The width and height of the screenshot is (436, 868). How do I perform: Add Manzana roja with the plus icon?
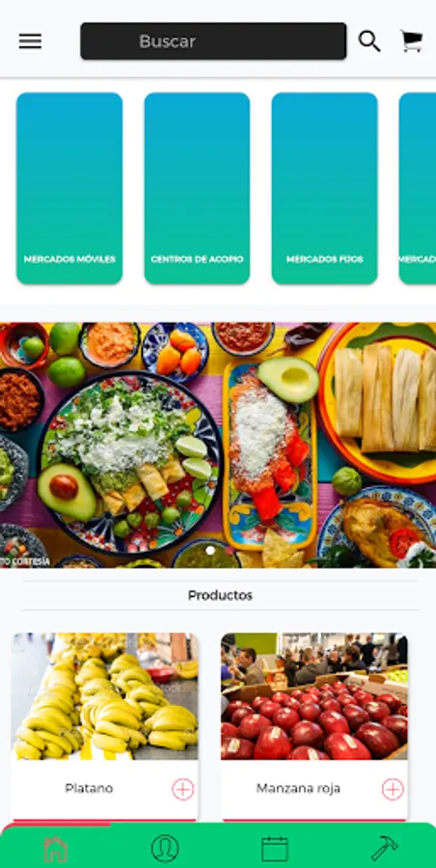[x=393, y=789]
